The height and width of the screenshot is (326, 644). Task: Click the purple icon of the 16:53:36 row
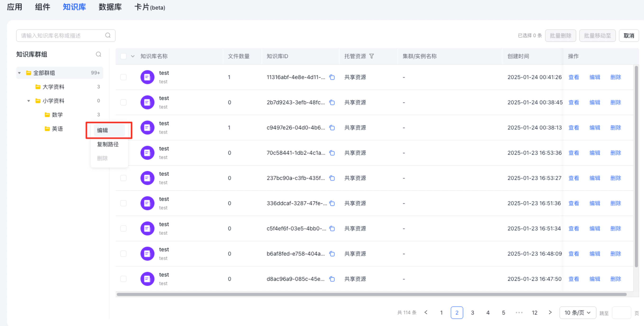point(147,153)
